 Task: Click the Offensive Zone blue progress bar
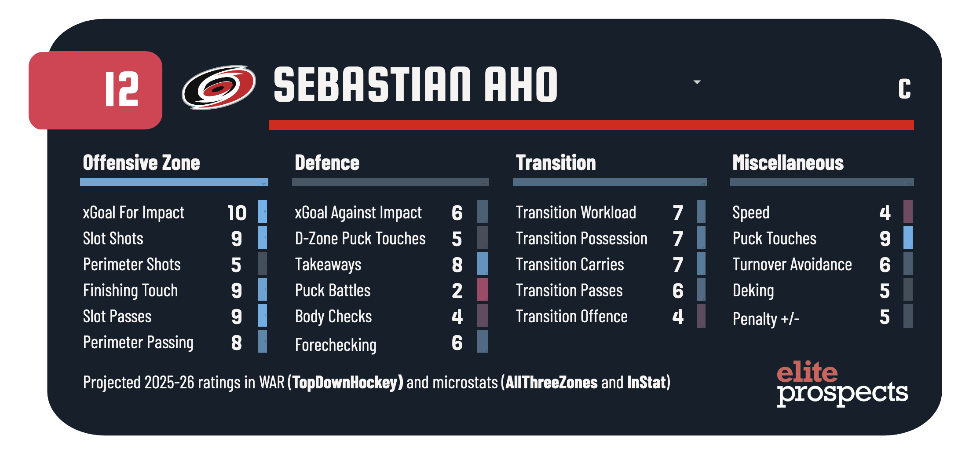point(174,182)
